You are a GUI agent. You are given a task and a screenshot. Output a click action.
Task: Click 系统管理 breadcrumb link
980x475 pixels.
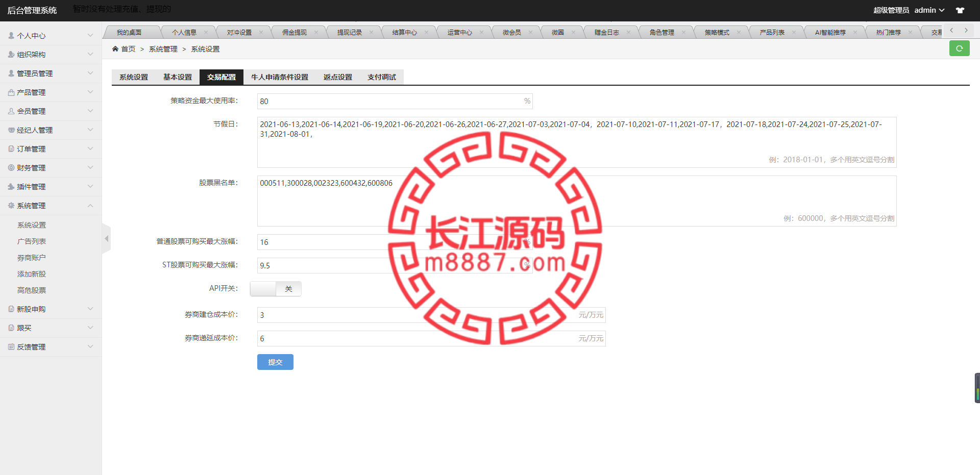163,49
